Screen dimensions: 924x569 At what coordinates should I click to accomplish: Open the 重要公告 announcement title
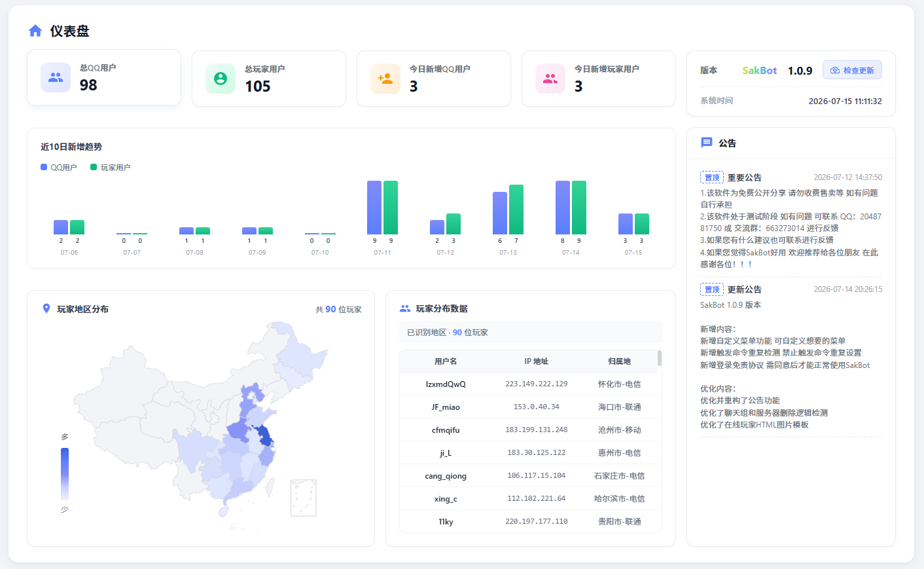click(x=745, y=177)
